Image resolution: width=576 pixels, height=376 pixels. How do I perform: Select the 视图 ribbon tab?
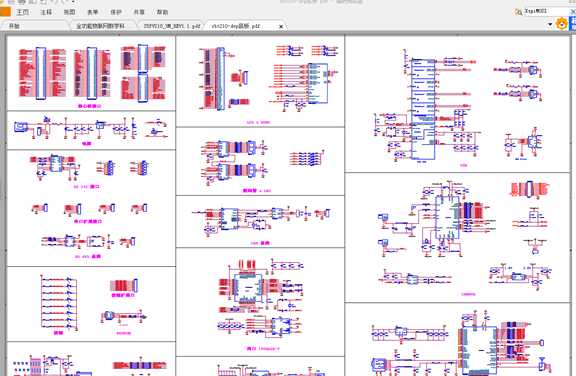(x=69, y=12)
